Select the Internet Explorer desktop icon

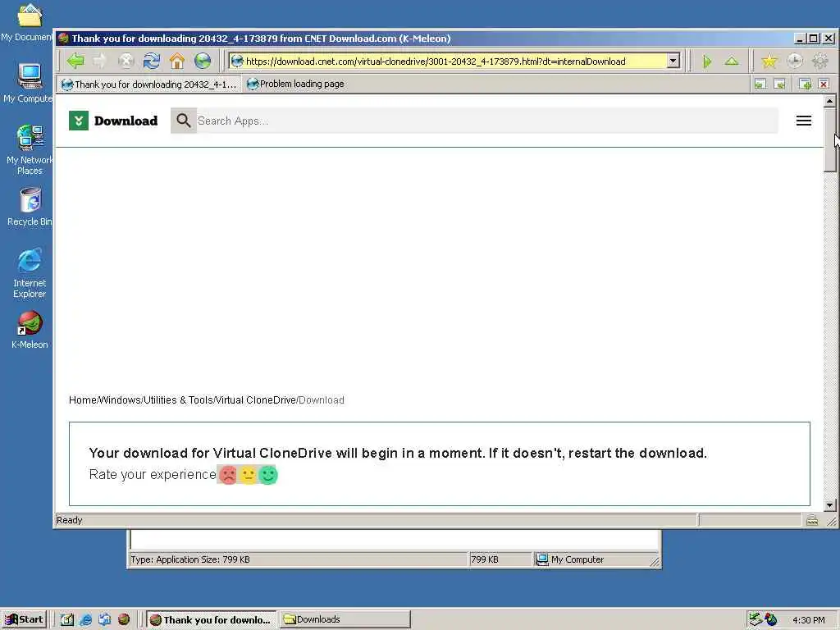tap(30, 272)
